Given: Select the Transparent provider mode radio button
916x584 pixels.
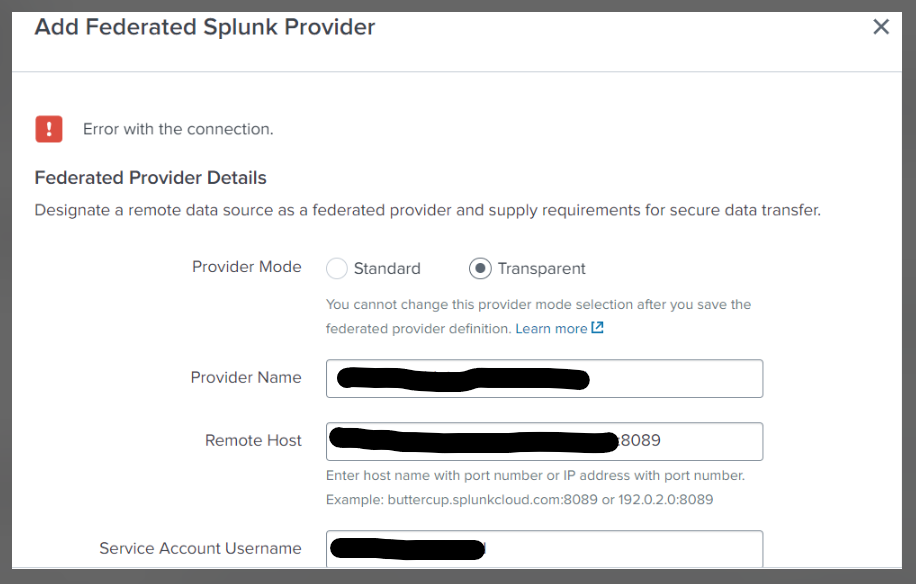Looking at the screenshot, I should [480, 268].
